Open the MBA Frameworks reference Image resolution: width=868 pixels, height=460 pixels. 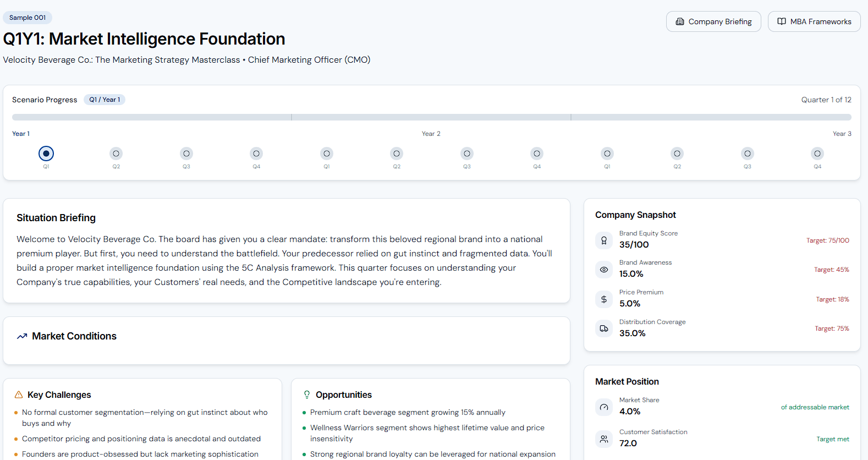(x=814, y=21)
